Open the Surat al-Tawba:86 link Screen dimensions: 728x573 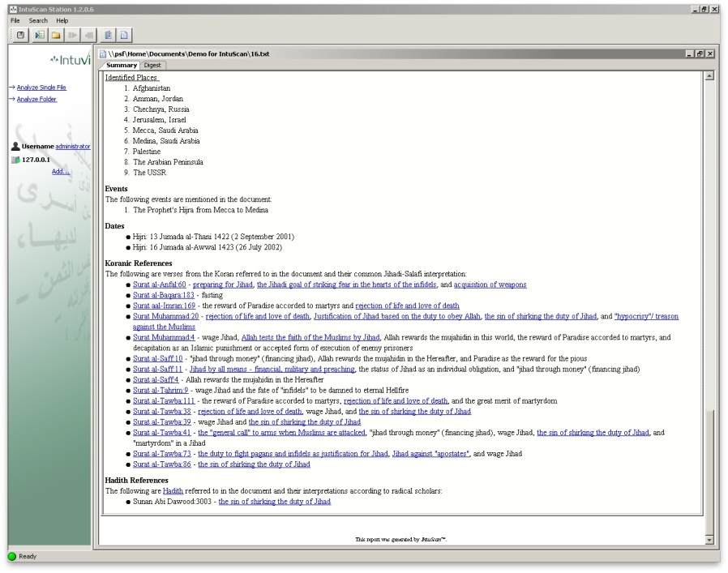162,465
